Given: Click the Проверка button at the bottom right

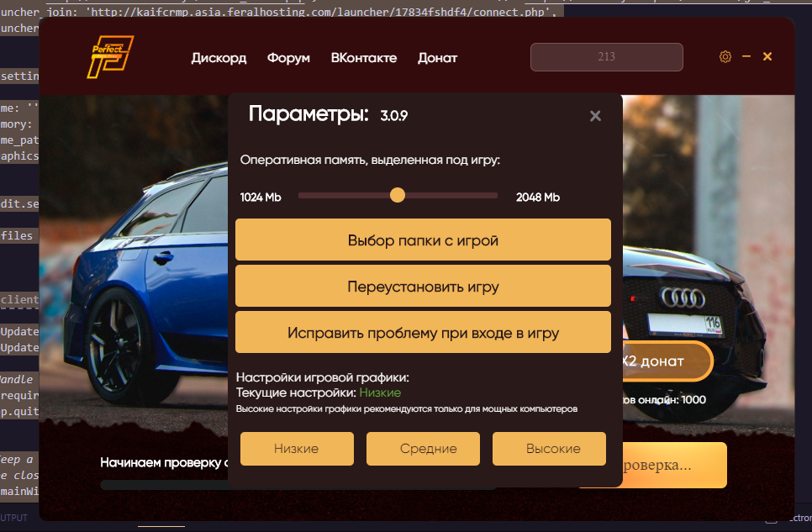Looking at the screenshot, I should coord(674,465).
